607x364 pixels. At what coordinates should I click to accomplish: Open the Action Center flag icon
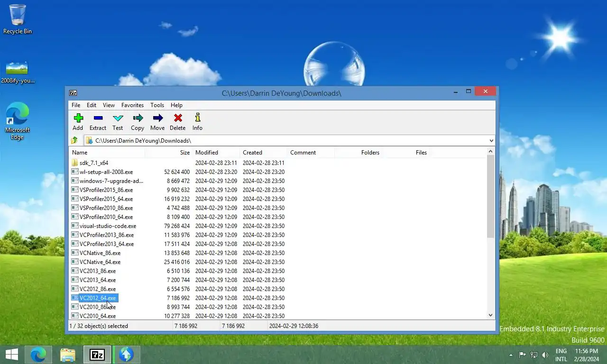click(x=522, y=355)
